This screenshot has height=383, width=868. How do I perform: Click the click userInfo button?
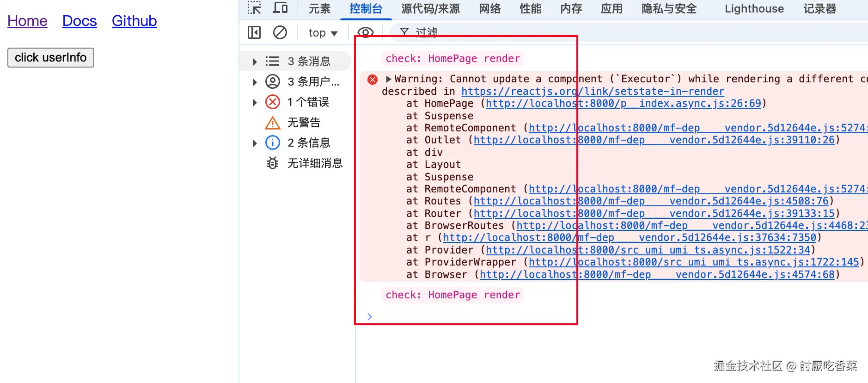pyautogui.click(x=51, y=57)
